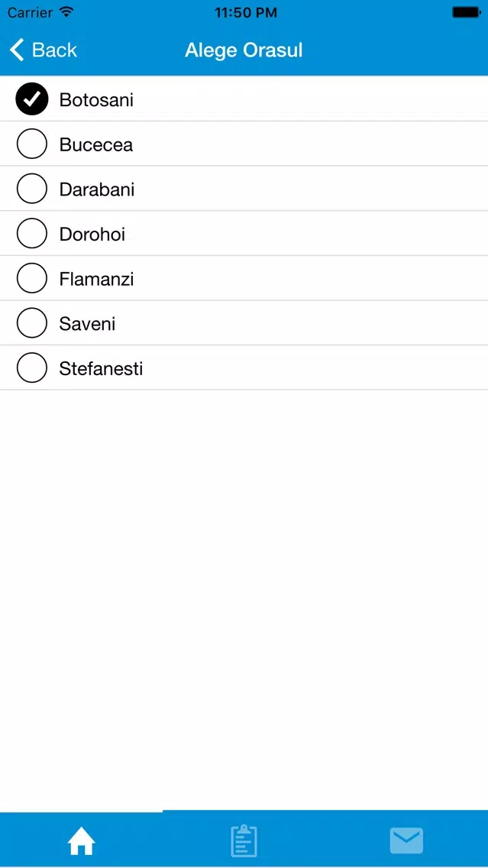Select the Darabani radio button

[x=32, y=189]
